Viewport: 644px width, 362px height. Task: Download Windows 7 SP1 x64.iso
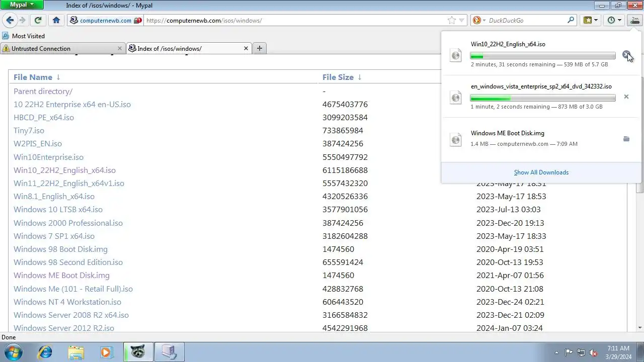pos(54,236)
